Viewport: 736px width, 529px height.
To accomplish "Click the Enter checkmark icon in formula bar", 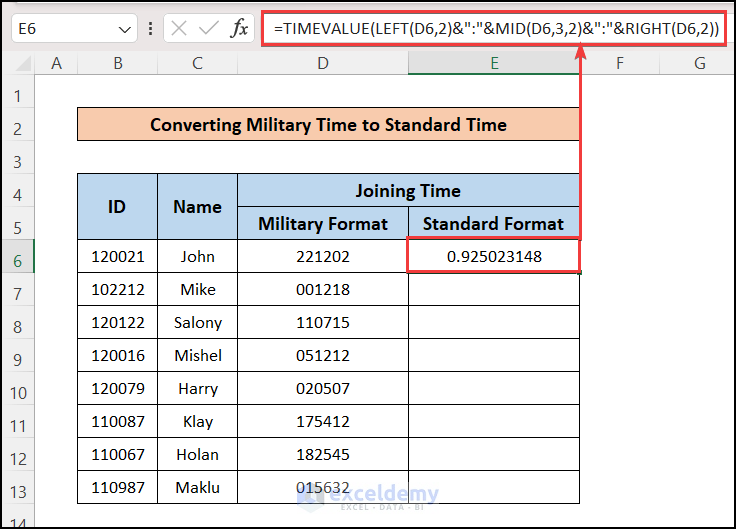I will click(x=208, y=29).
